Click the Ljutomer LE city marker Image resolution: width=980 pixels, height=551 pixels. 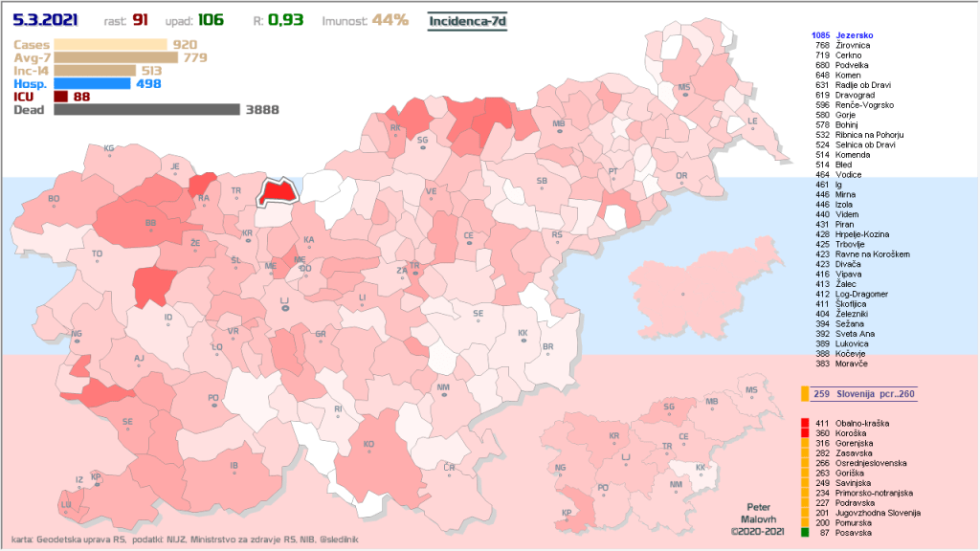(x=751, y=128)
